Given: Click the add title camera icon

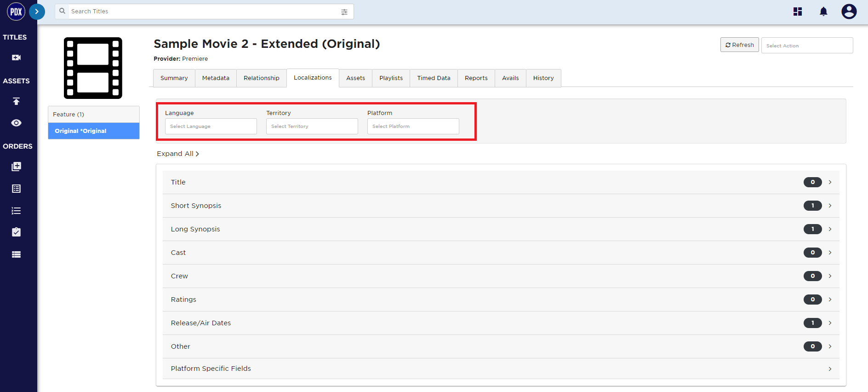Looking at the screenshot, I should 17,58.
